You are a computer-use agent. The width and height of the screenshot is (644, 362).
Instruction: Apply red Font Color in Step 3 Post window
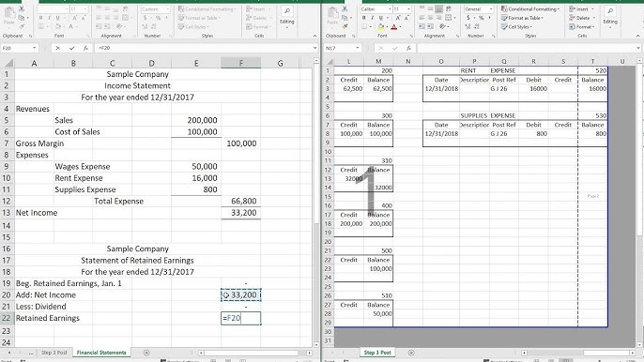pos(394,26)
